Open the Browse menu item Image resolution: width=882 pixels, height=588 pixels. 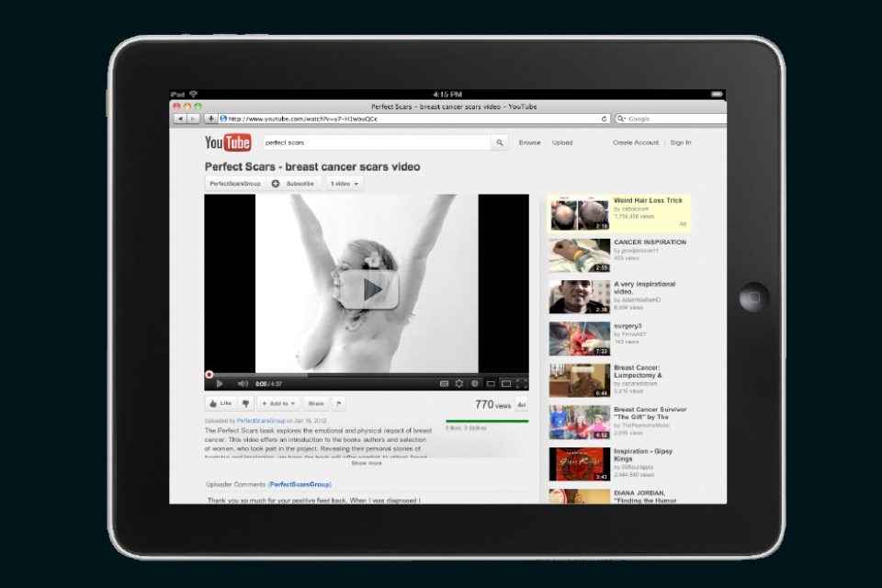click(529, 142)
